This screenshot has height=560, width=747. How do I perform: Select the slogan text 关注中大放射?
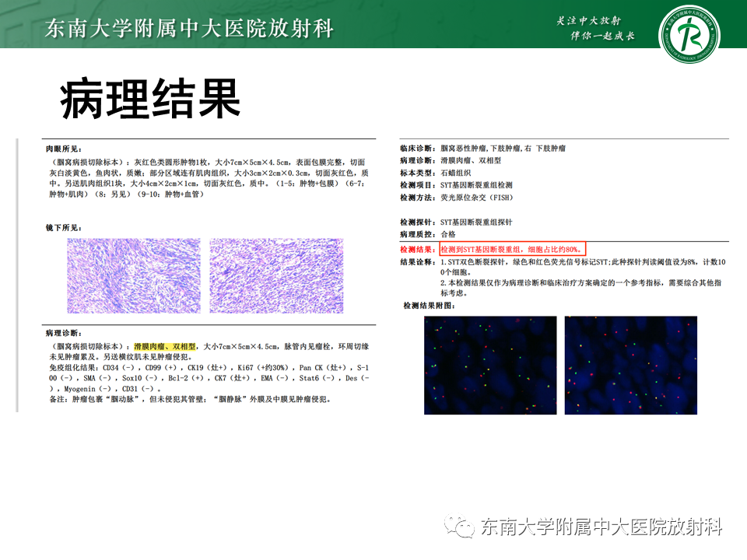(589, 20)
